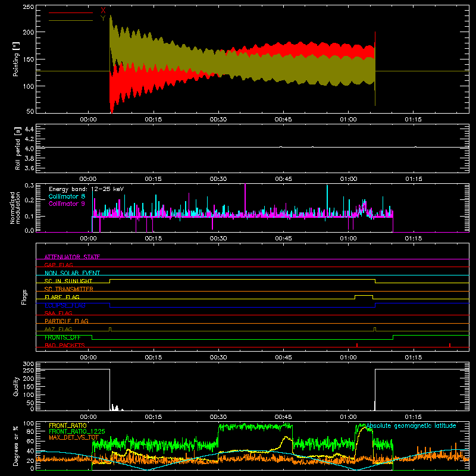This screenshot has height=476, width=476.
Task: Click the 80 value on Degrees axis
Action: point(30,431)
